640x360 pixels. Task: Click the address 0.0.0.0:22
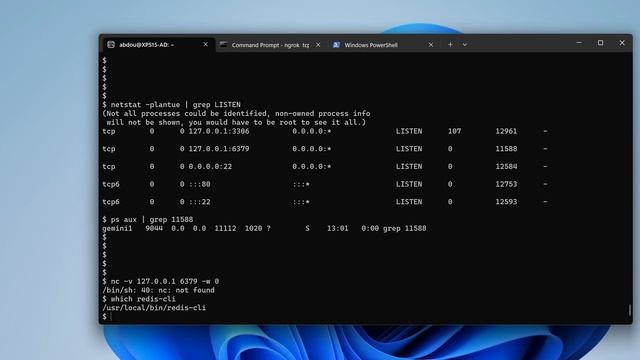tap(210, 167)
